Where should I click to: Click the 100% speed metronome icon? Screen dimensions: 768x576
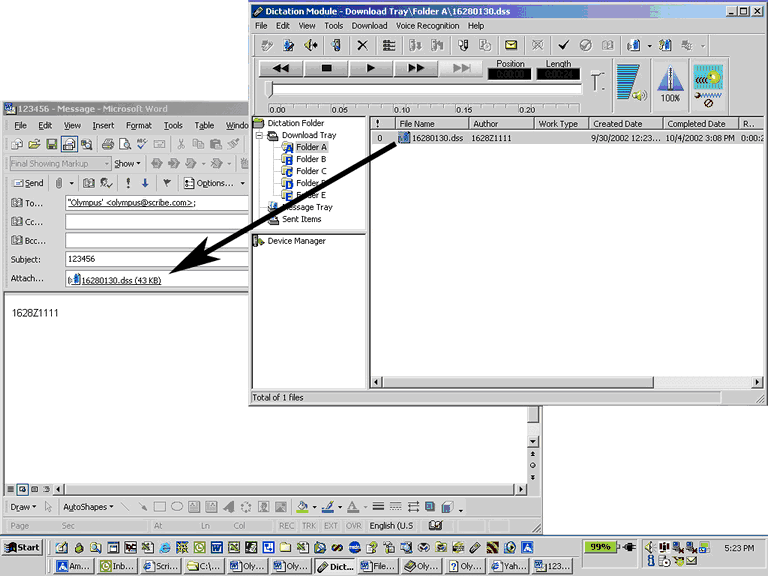point(670,83)
